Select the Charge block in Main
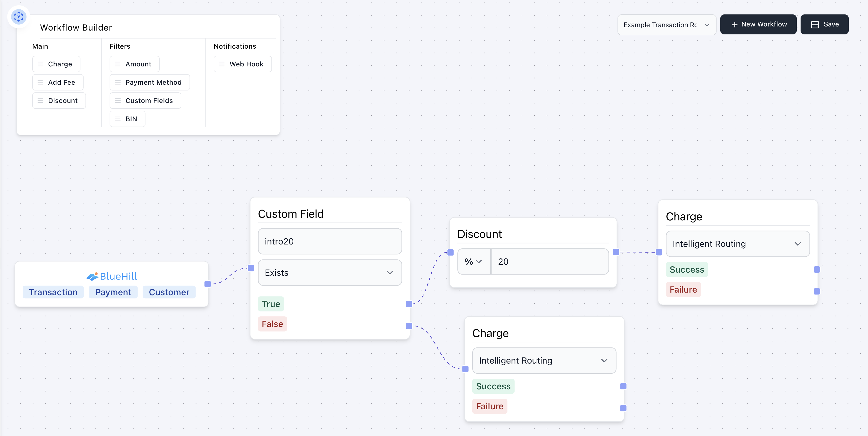 click(x=56, y=64)
